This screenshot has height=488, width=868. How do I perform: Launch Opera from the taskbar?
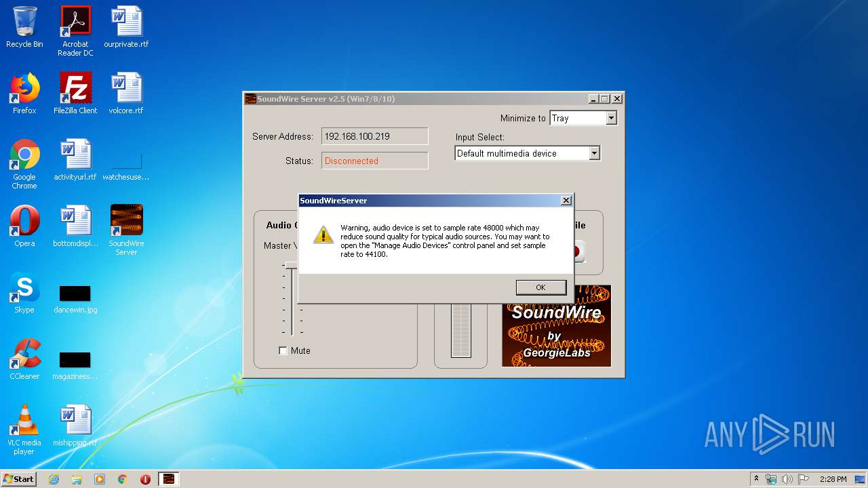click(145, 479)
